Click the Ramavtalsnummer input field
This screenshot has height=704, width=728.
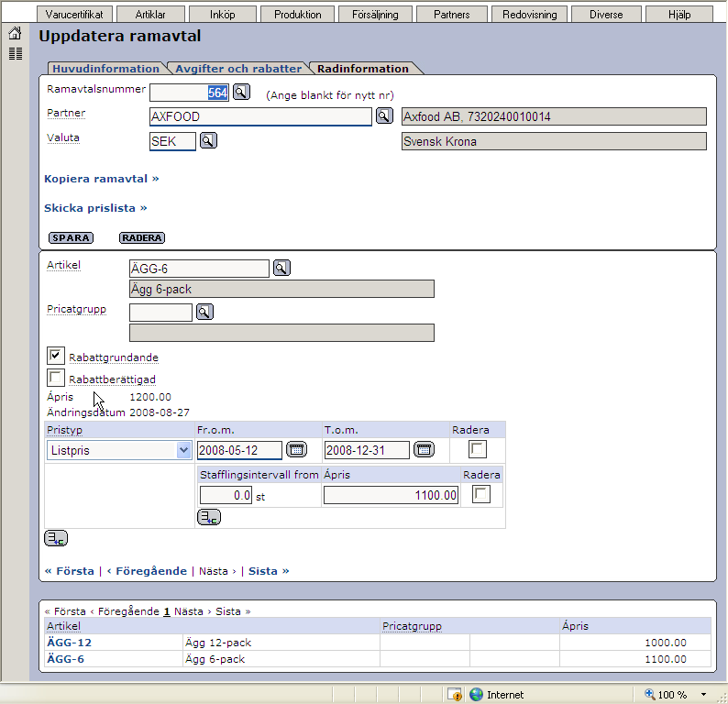(x=189, y=93)
